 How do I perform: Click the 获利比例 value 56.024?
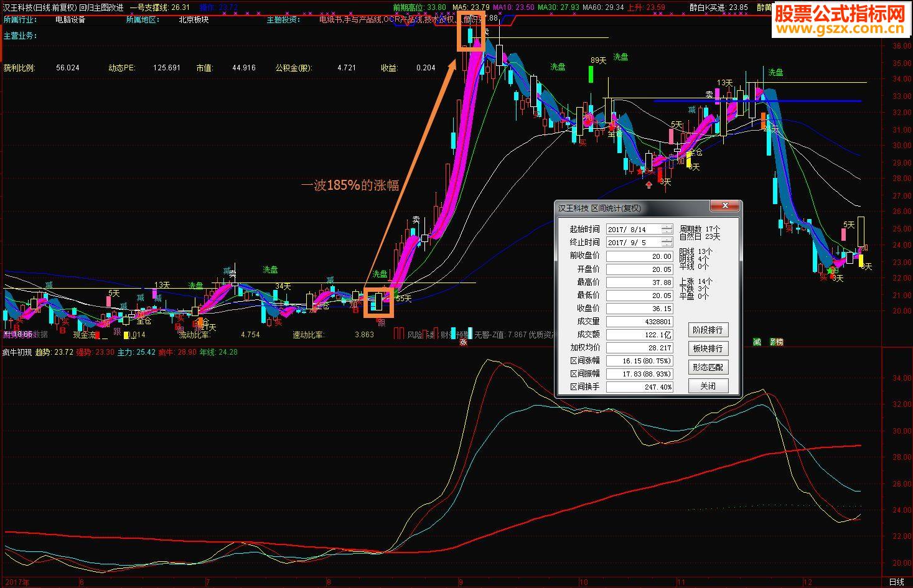[67, 67]
